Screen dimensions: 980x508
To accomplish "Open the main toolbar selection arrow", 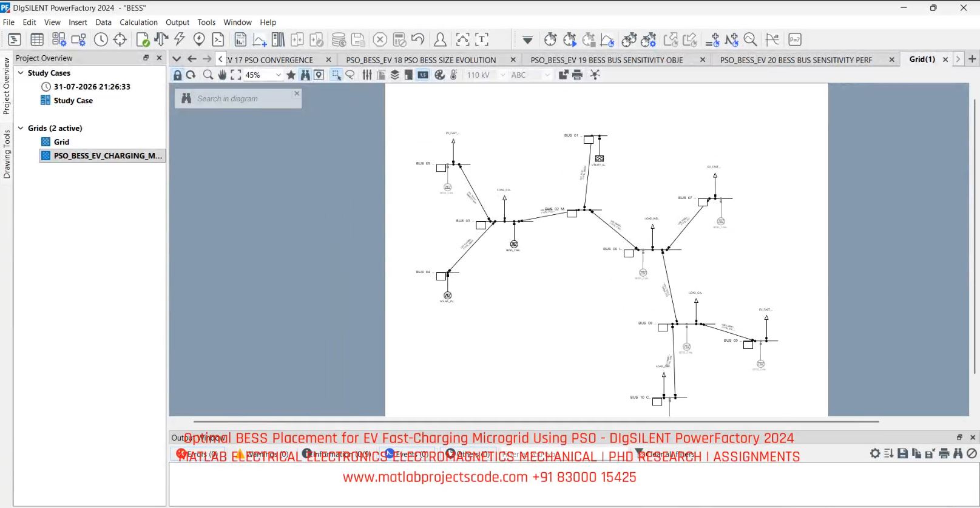I will (527, 40).
